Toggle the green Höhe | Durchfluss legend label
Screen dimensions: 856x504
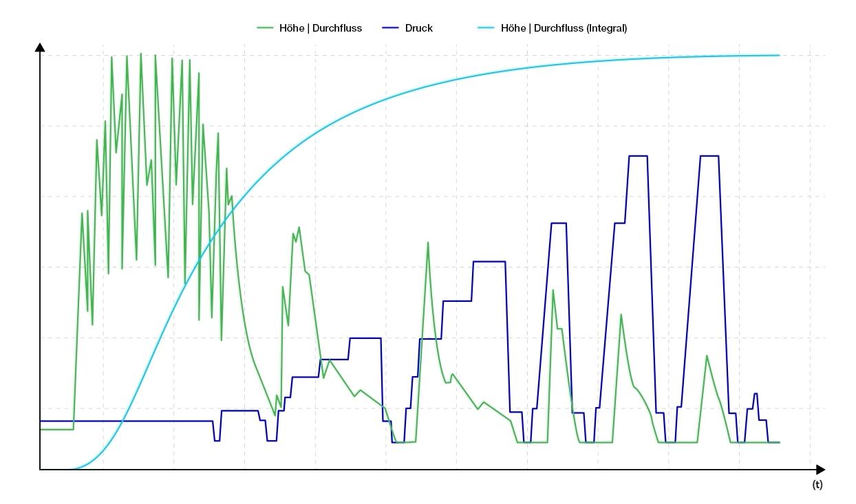click(321, 28)
